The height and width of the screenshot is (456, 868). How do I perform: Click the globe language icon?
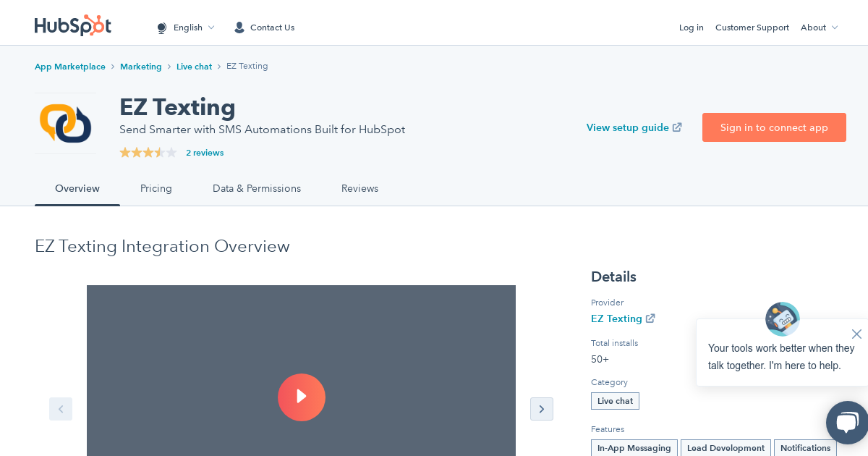point(162,28)
